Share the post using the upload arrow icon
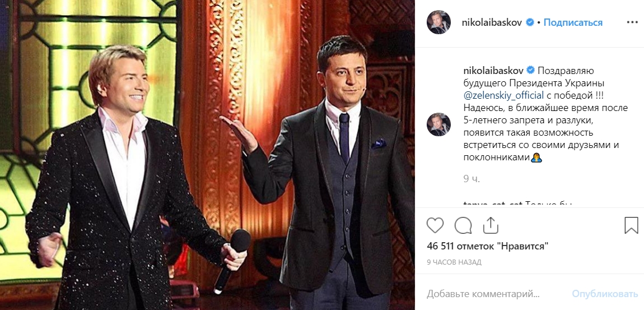 (491, 225)
